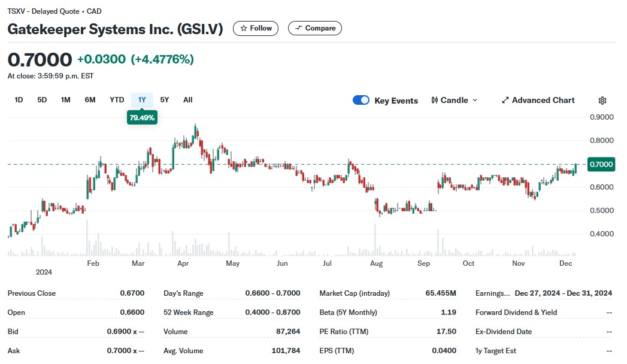Click the At close time stamp text
Image resolution: width=627 pixels, height=364 pixels.
(50, 76)
